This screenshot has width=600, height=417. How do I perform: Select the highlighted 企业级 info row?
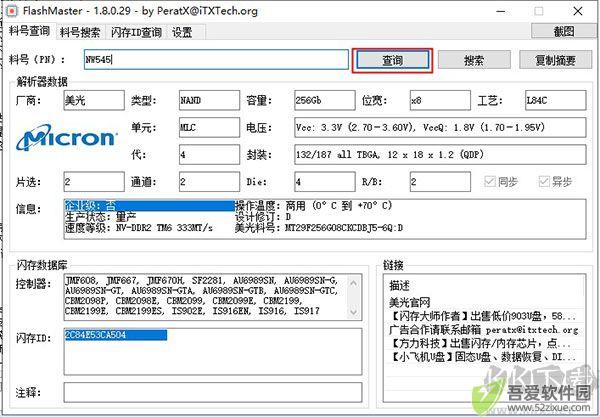(x=149, y=206)
